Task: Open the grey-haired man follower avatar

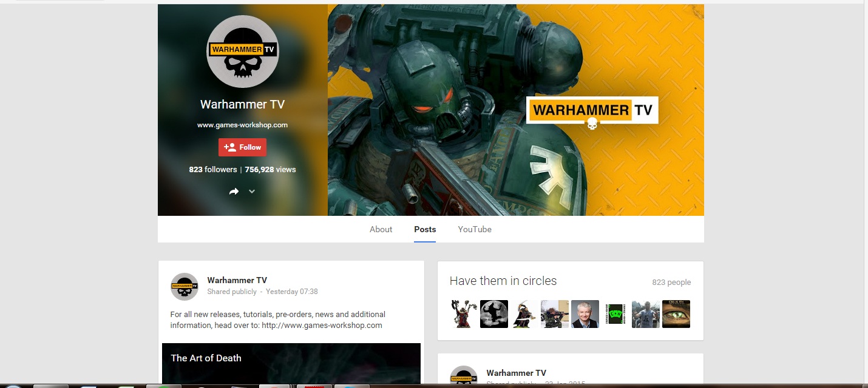Action: pos(585,314)
